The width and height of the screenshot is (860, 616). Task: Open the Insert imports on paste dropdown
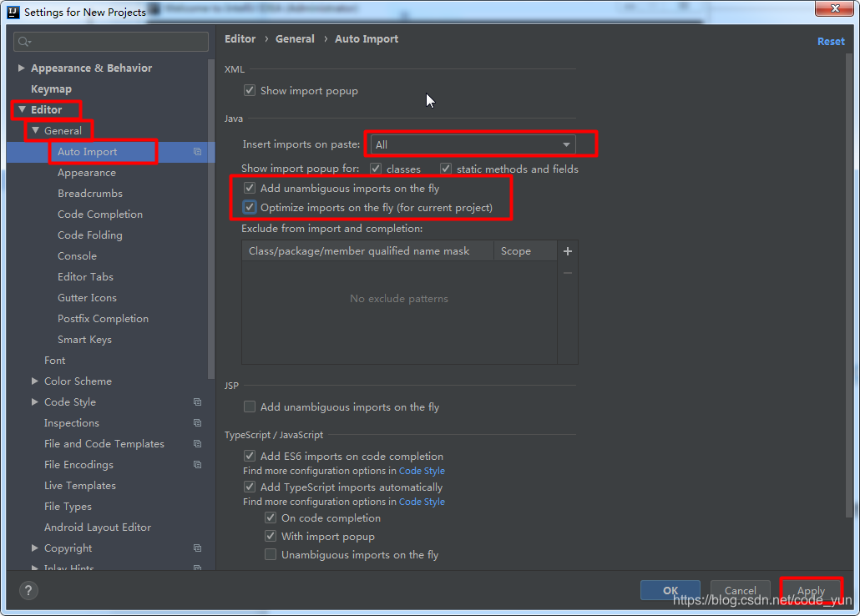pos(473,144)
